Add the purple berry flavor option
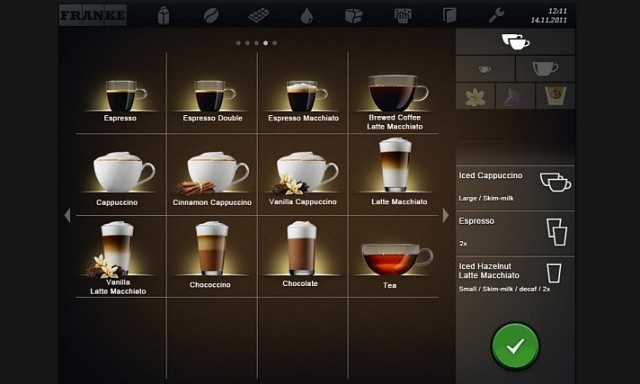Viewport: 640px width, 384px height. point(515,96)
